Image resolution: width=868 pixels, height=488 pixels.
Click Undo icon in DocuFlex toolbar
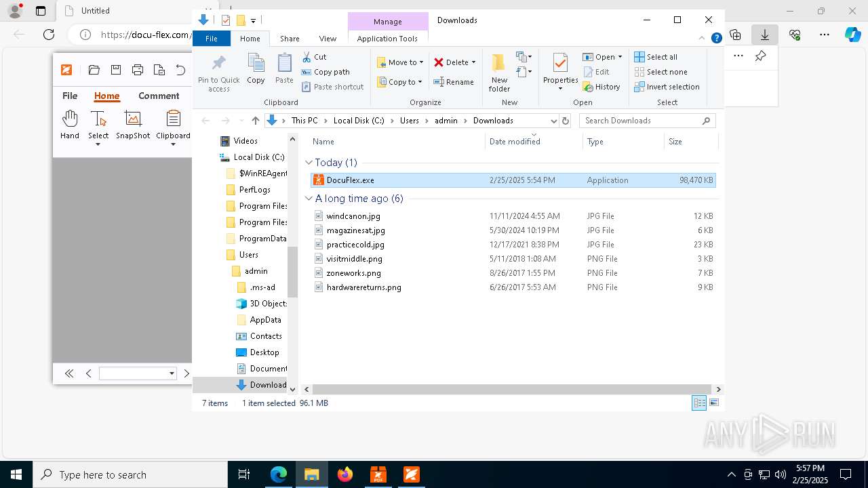point(180,70)
